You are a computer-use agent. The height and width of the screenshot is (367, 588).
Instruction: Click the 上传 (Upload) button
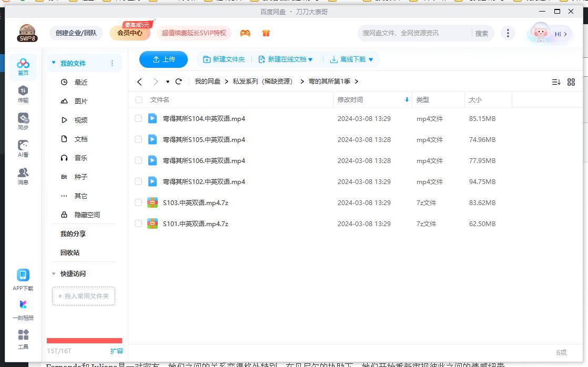[x=163, y=59]
